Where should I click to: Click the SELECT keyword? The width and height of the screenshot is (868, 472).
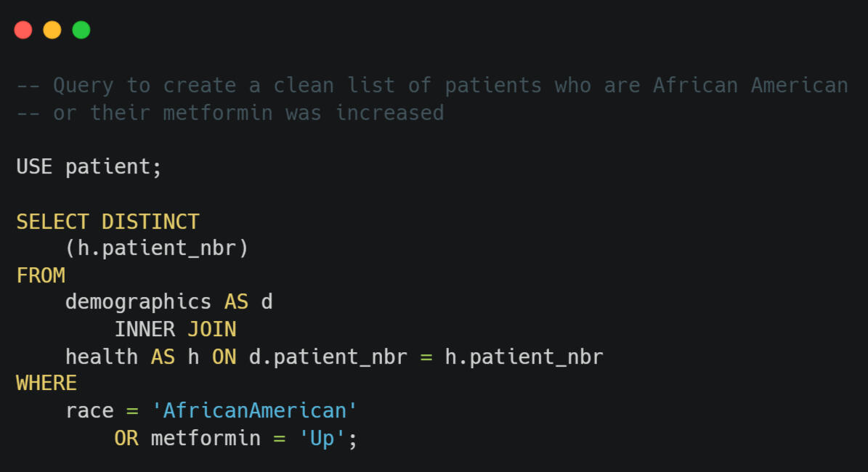[52, 221]
